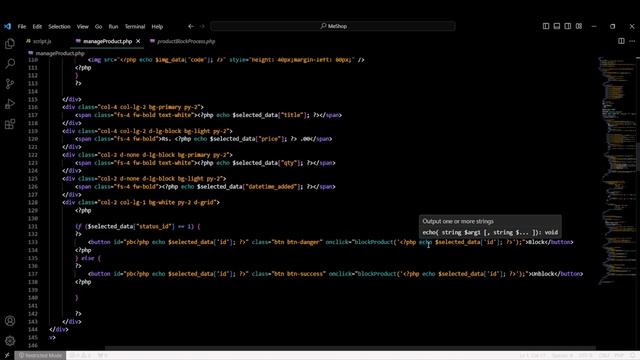
Task: Click the echo tooltip signature text
Action: (490, 232)
